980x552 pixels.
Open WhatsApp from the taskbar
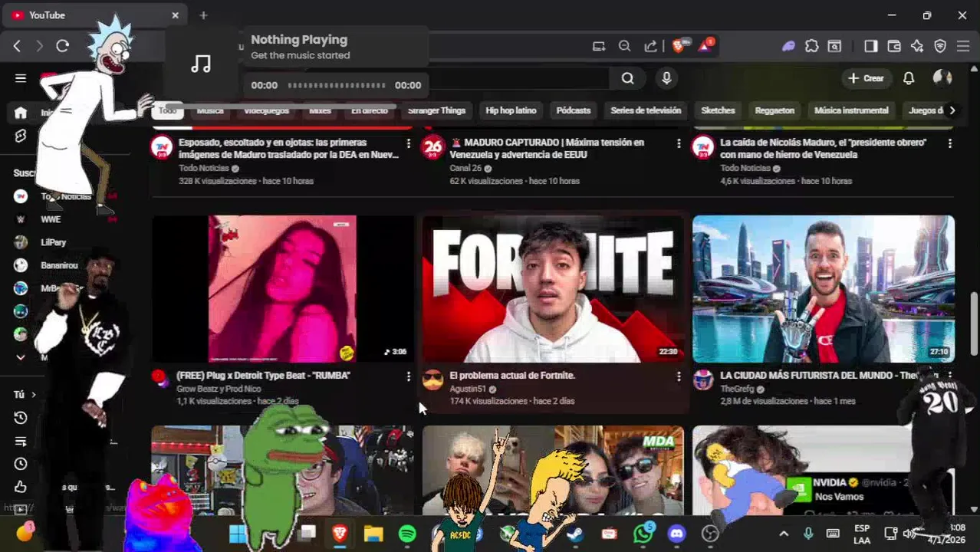[x=643, y=534]
